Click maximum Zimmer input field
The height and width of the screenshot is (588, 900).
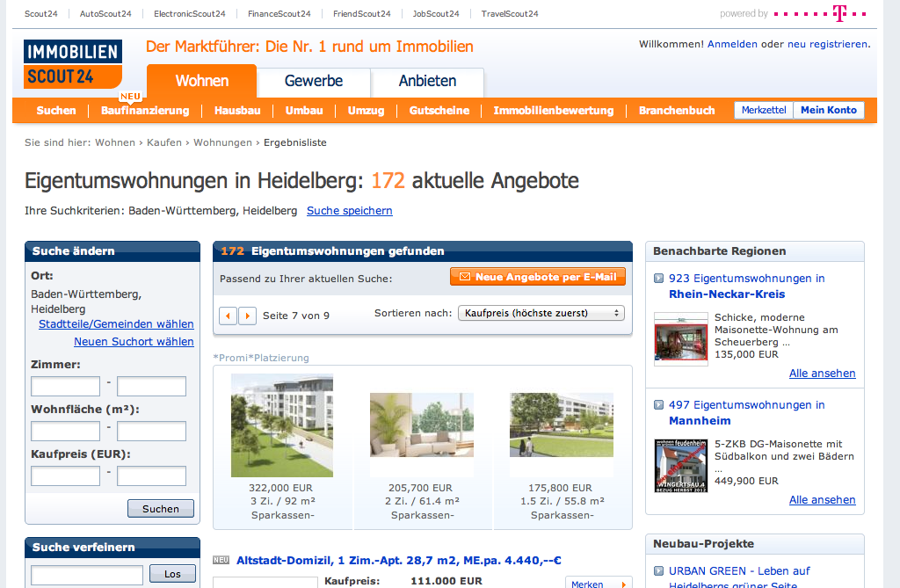(x=151, y=387)
